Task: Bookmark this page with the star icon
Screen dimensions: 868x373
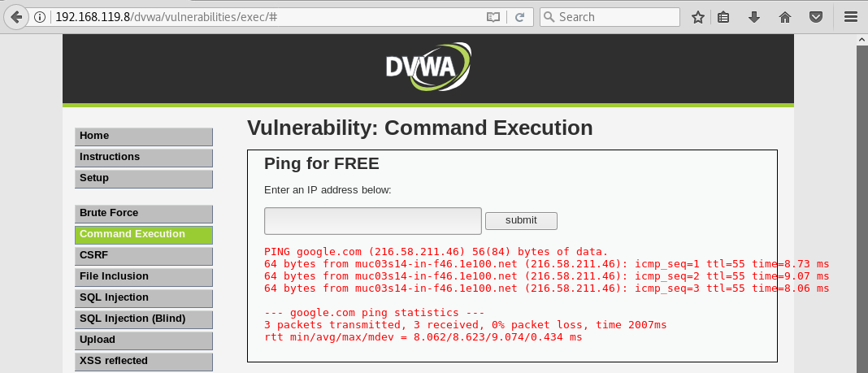Action: click(x=697, y=17)
